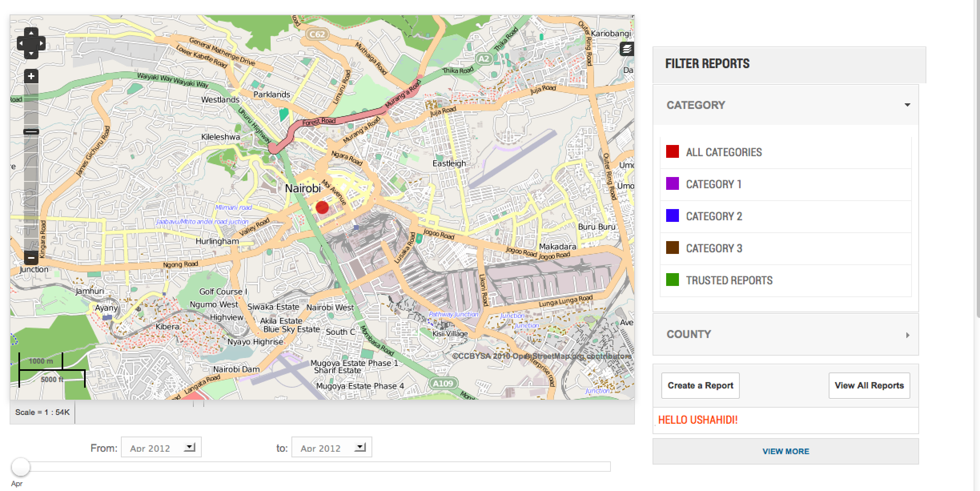Image resolution: width=980 pixels, height=491 pixels.
Task: Click the Nairobi city label on map
Action: click(x=303, y=189)
